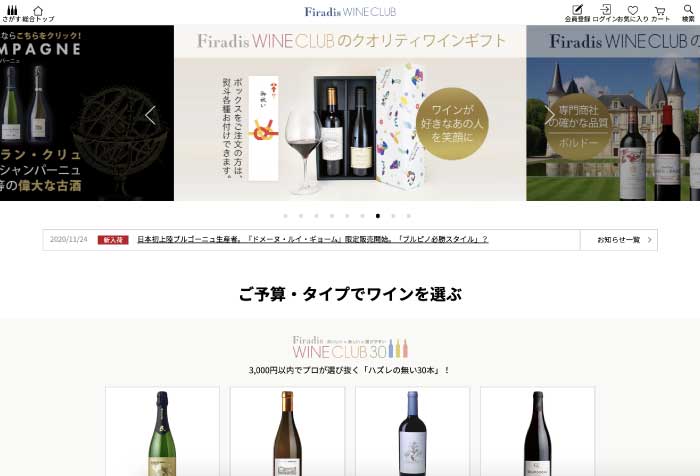The width and height of the screenshot is (700, 476).
Task: Select the green sparkling wine bottle card
Action: [162, 431]
